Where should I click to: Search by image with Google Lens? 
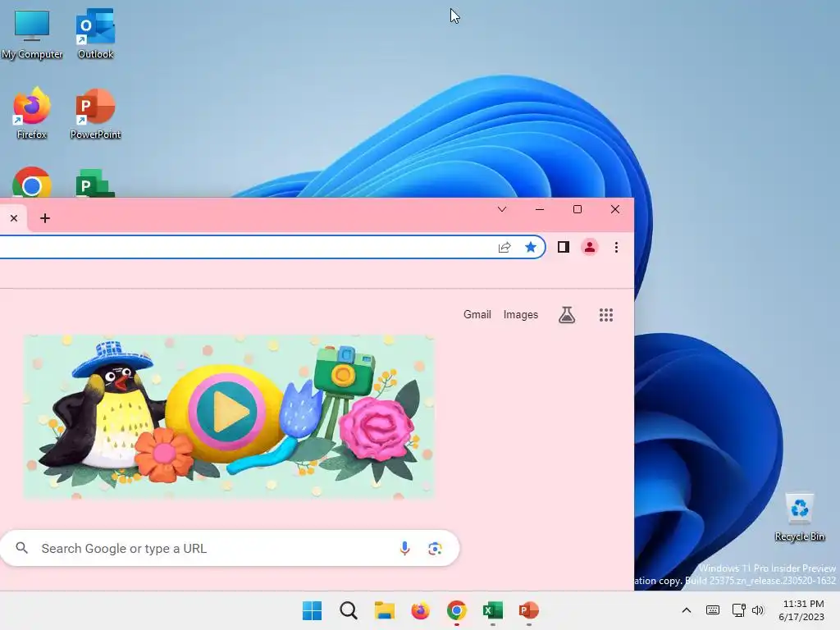[435, 548]
